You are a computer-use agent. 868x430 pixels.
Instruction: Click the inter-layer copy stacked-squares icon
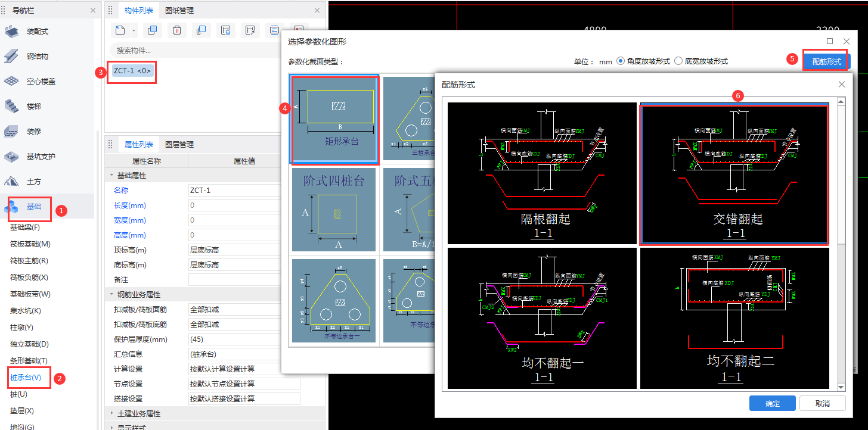click(x=201, y=30)
